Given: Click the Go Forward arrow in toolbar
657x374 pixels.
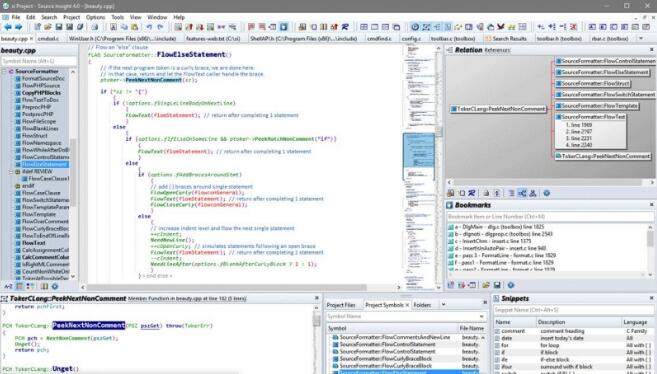Looking at the screenshot, I should [x=18, y=27].
